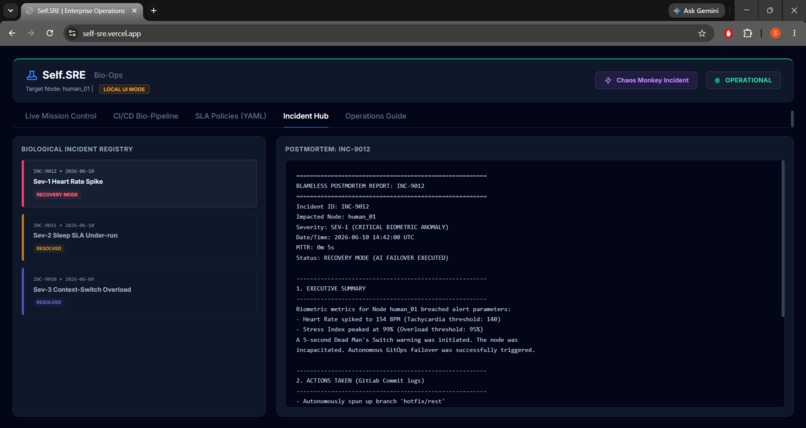The width and height of the screenshot is (806, 428).
Task: Open the Operations Guide tab
Action: pyautogui.click(x=375, y=116)
